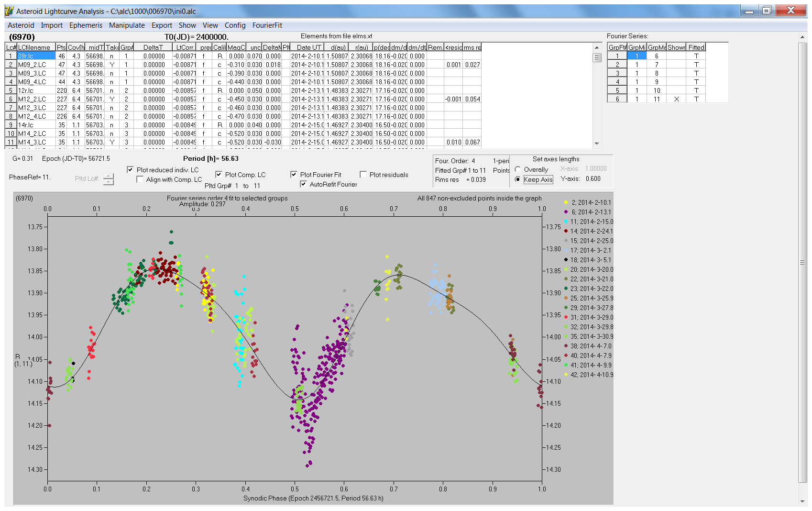Select row 1 in Fourier Series table
The image size is (812, 511).
coord(617,56)
